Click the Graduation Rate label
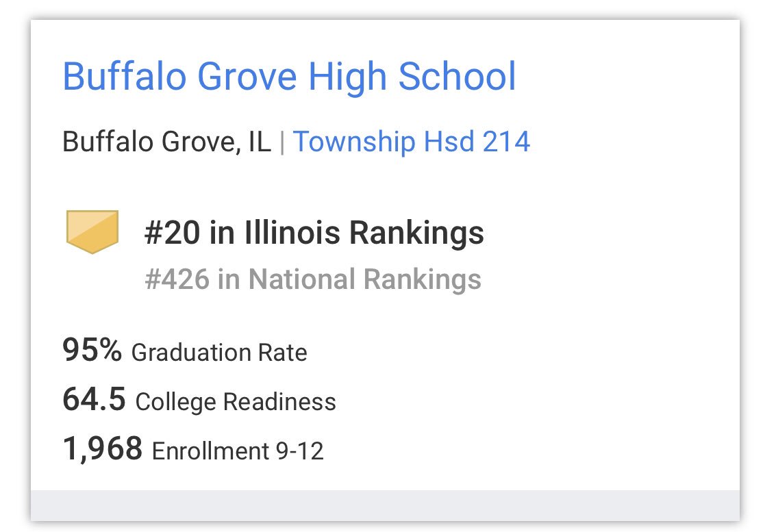Screen dimensions: 763x532 coord(219,352)
